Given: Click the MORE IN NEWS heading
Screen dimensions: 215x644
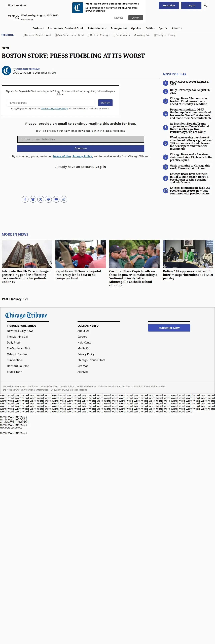Looking at the screenshot, I should coord(15,235).
